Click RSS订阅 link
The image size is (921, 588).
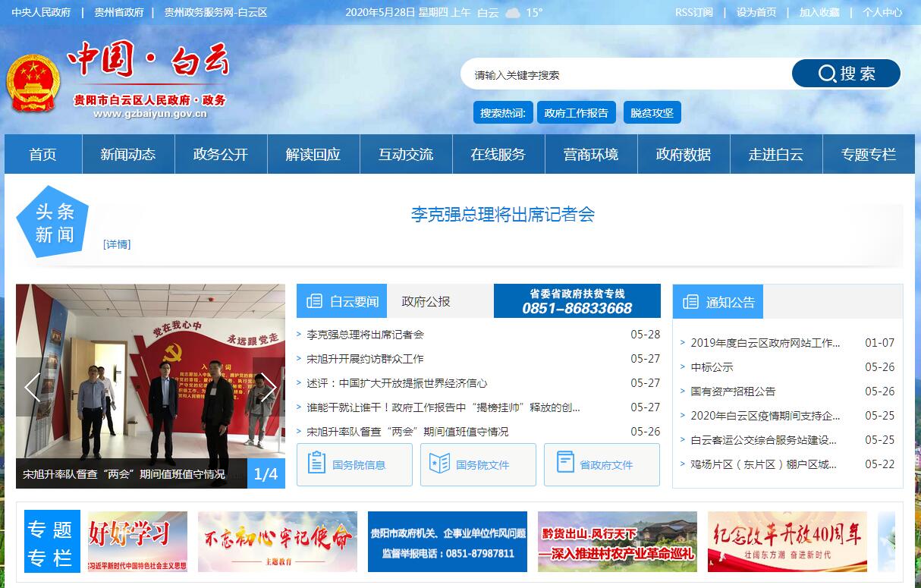[694, 12]
